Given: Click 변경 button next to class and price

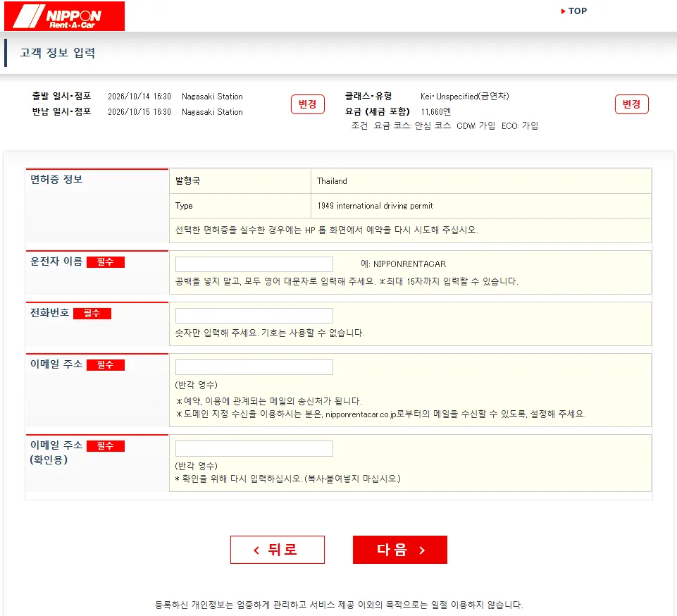Looking at the screenshot, I should click(x=631, y=104).
